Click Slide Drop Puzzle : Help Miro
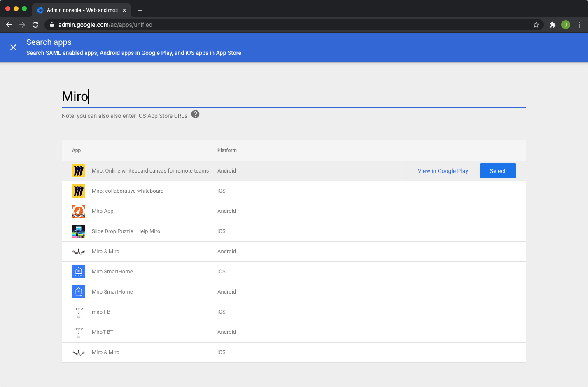The height and width of the screenshot is (387, 588). click(126, 231)
